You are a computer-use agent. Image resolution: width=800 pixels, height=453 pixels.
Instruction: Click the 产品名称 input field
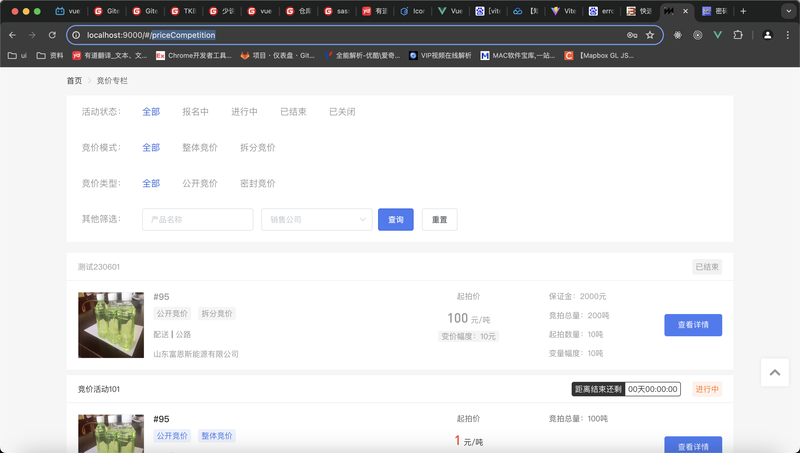[x=197, y=219]
